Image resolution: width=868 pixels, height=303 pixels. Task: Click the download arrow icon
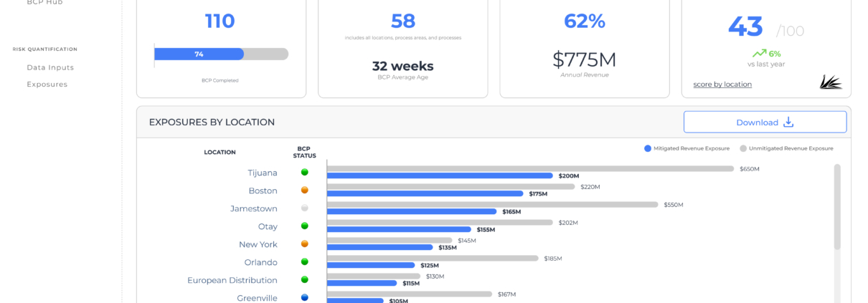(788, 122)
